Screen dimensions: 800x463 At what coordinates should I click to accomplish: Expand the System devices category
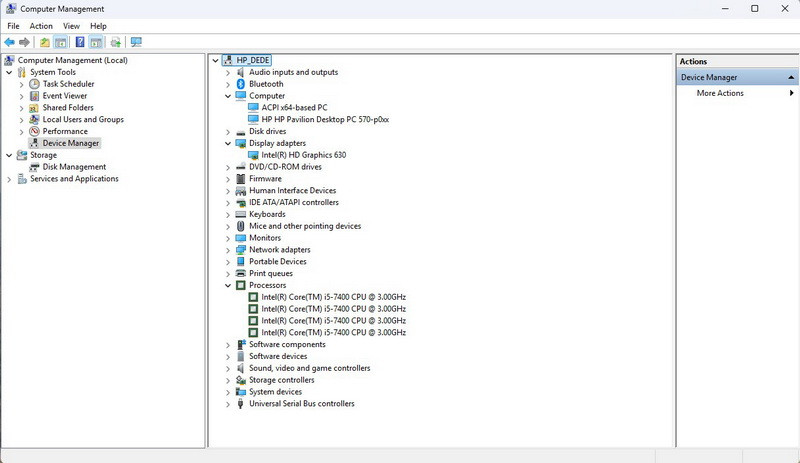[x=228, y=392]
